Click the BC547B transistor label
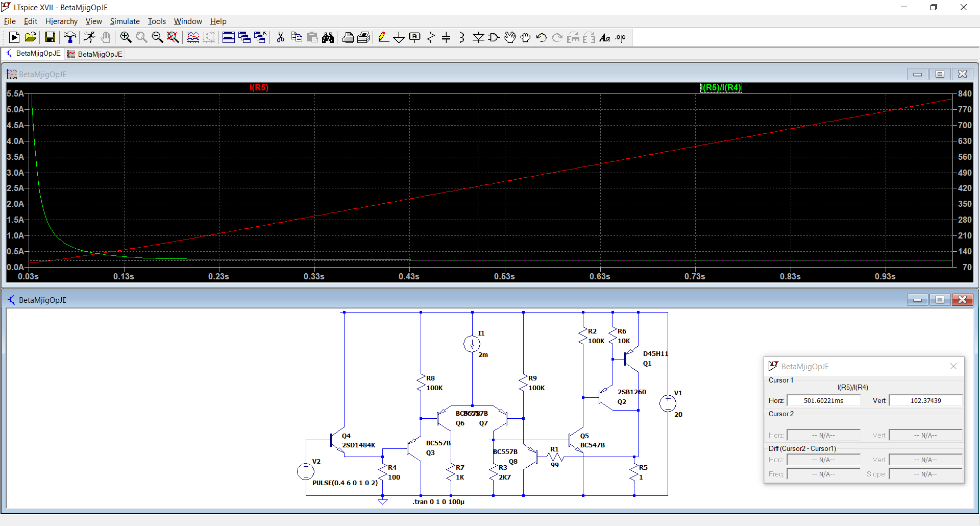Screen dimensions: 980x526 click(592, 445)
